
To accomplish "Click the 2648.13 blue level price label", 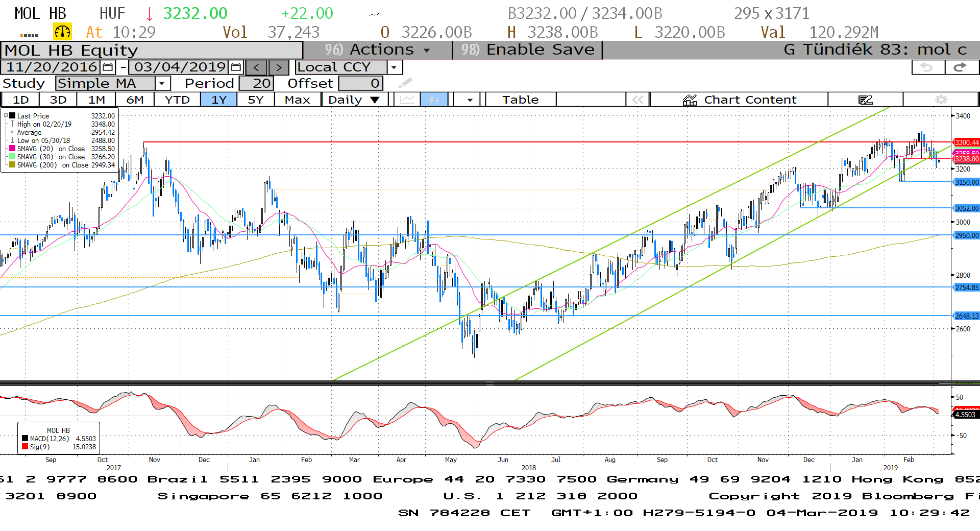I will pyautogui.click(x=966, y=316).
